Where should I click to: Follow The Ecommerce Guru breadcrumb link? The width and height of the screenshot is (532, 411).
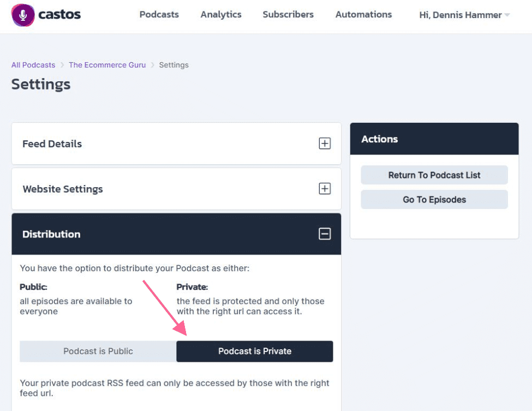[107, 65]
